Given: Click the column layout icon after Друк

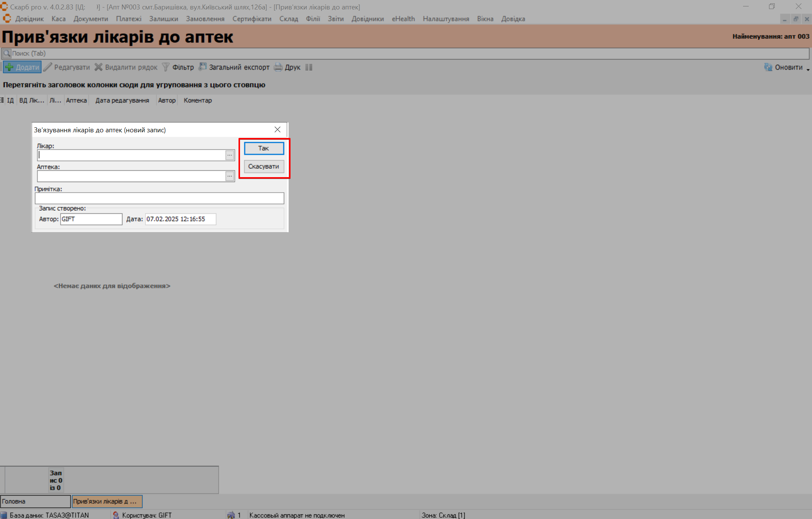Looking at the screenshot, I should [x=309, y=67].
